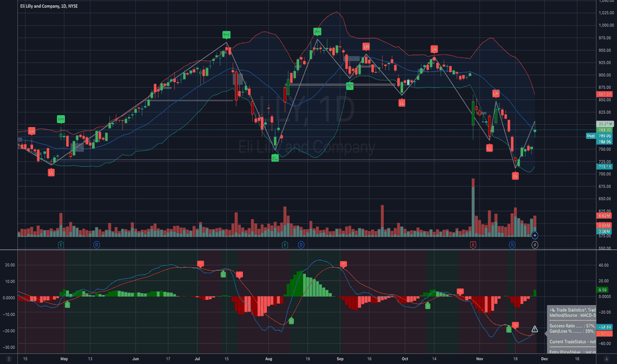
Task: Click the Dec label on the time axis
Action: point(544,359)
